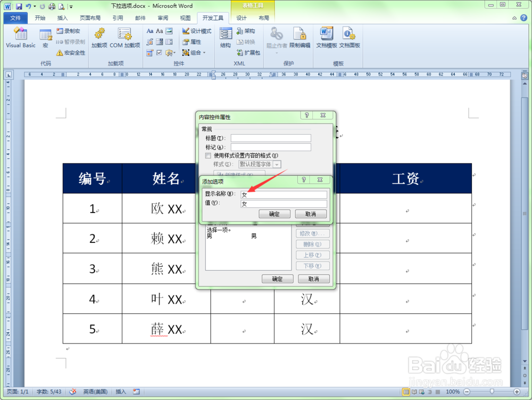
Task: Save the document from the quick access toolbar
Action: (x=19, y=6)
